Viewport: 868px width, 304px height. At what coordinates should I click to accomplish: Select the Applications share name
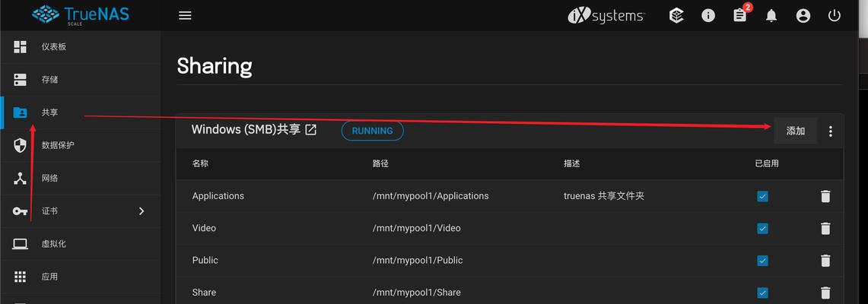(x=218, y=195)
